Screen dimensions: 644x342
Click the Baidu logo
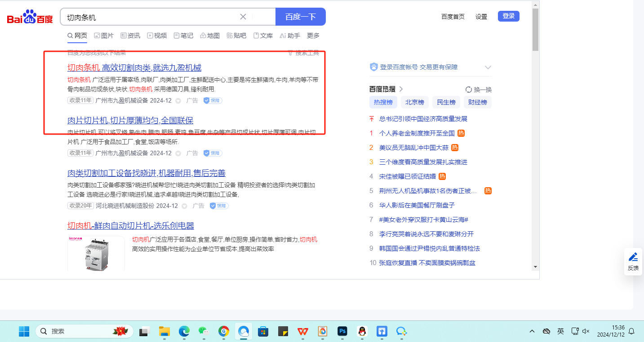point(30,18)
